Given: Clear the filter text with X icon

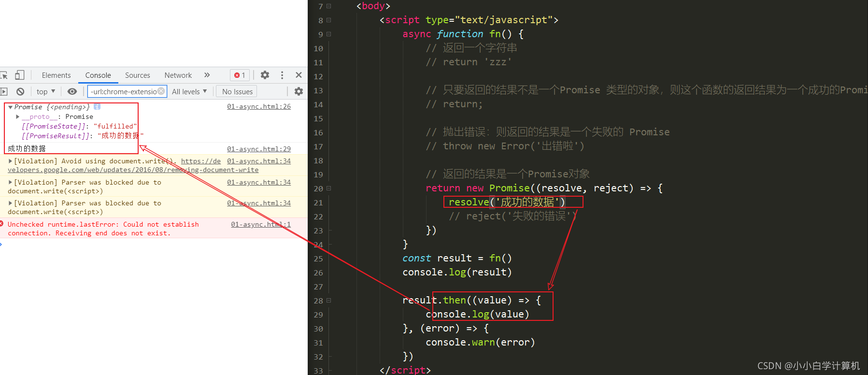Looking at the screenshot, I should click(x=161, y=91).
